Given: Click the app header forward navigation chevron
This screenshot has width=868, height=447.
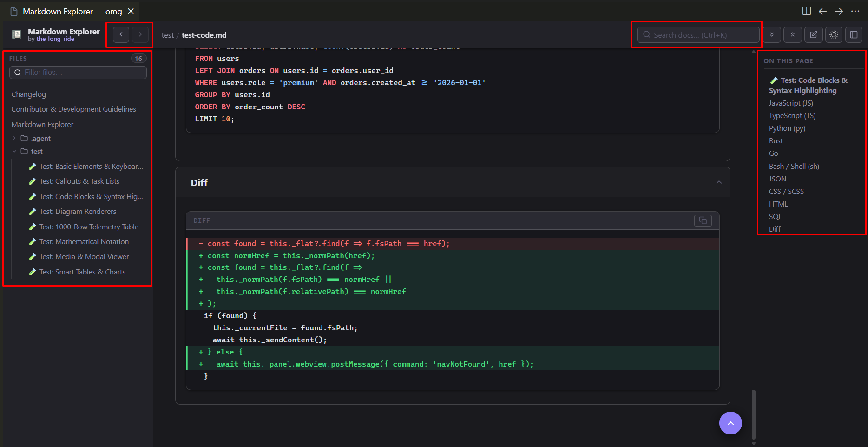Looking at the screenshot, I should pyautogui.click(x=140, y=34).
